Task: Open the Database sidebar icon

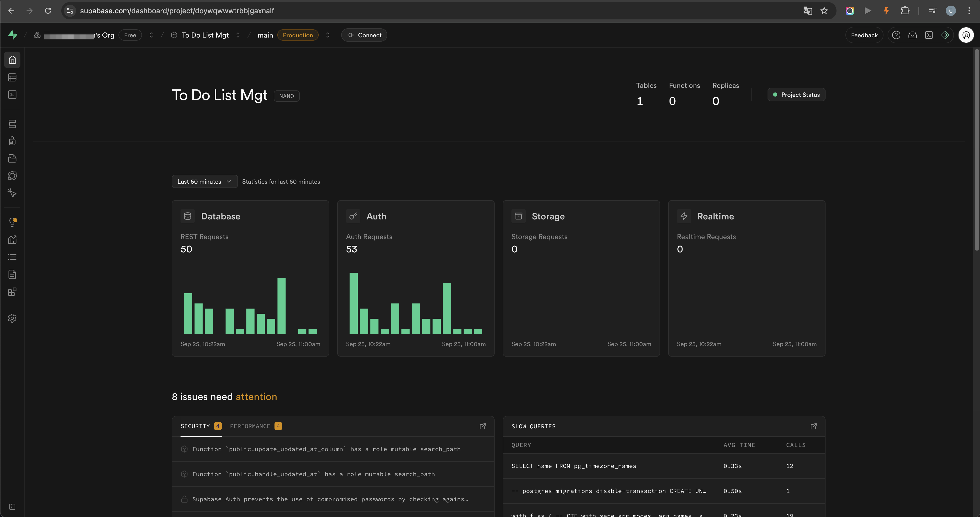Action: tap(12, 124)
